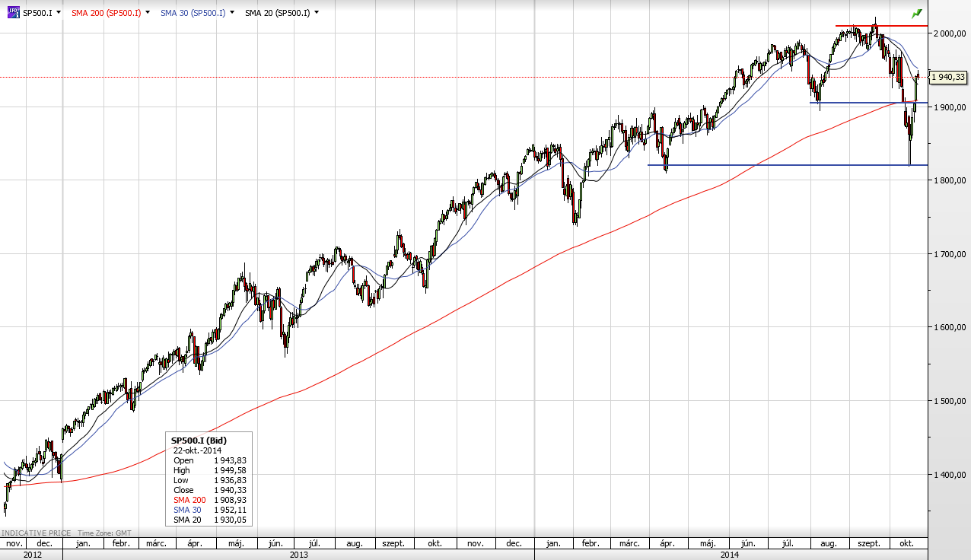Screen dimensions: 971x560
Task: Expand the SMA 200 (SP500.I) dropdown
Action: [x=148, y=13]
